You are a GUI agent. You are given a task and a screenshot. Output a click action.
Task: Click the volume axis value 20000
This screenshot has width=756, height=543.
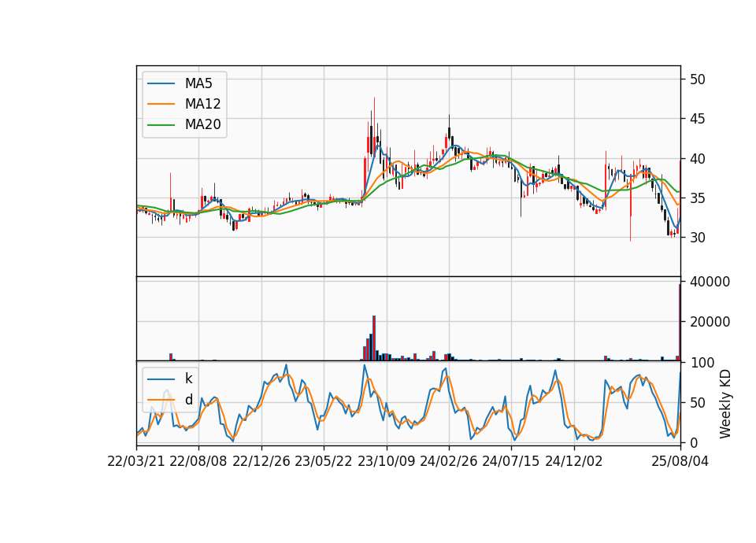[710, 322]
